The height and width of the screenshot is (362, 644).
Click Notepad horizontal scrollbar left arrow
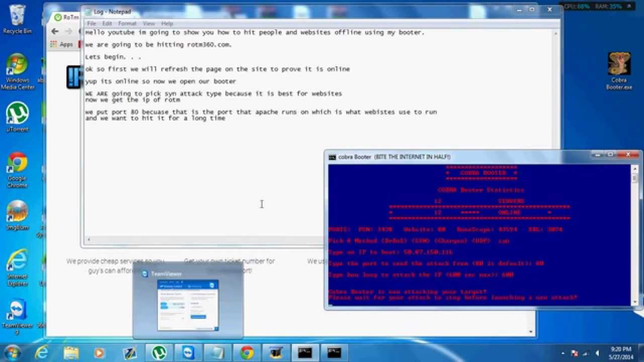pos(88,240)
